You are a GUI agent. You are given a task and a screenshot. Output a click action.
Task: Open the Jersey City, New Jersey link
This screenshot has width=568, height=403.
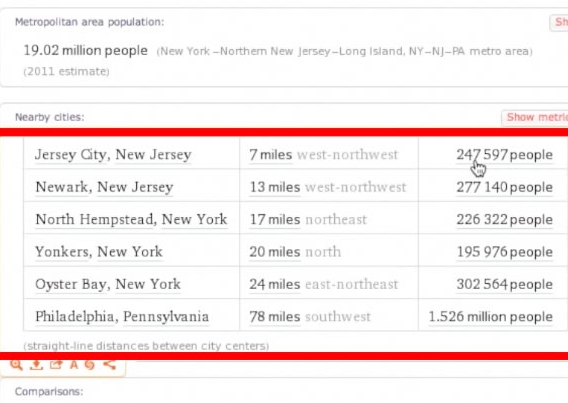[113, 155]
